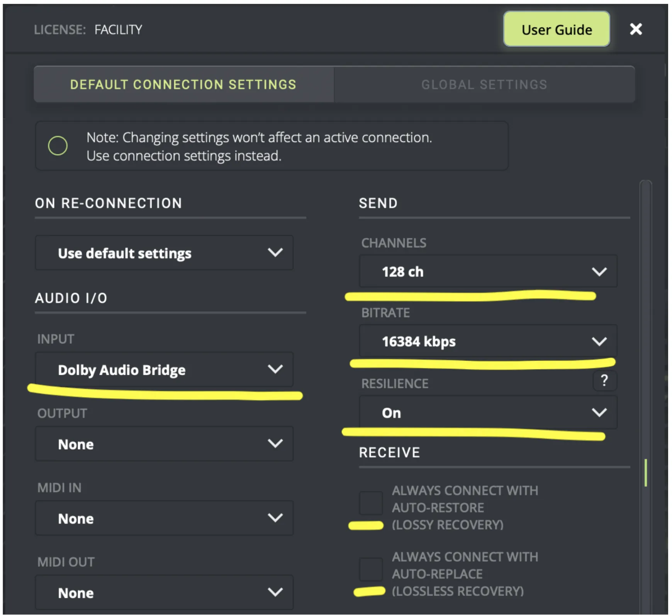Switch to Default Connection Settings tab
The height and width of the screenshot is (616, 672).
click(183, 85)
